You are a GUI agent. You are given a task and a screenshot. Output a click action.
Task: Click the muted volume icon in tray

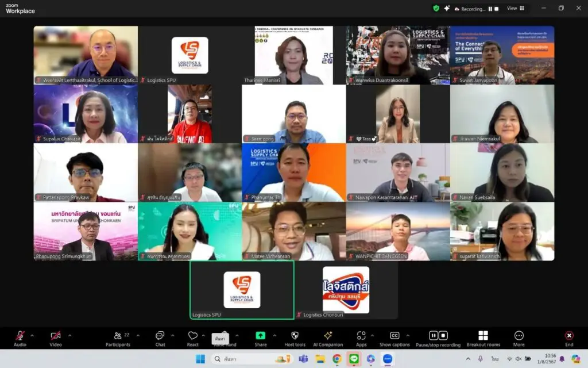pos(519,359)
